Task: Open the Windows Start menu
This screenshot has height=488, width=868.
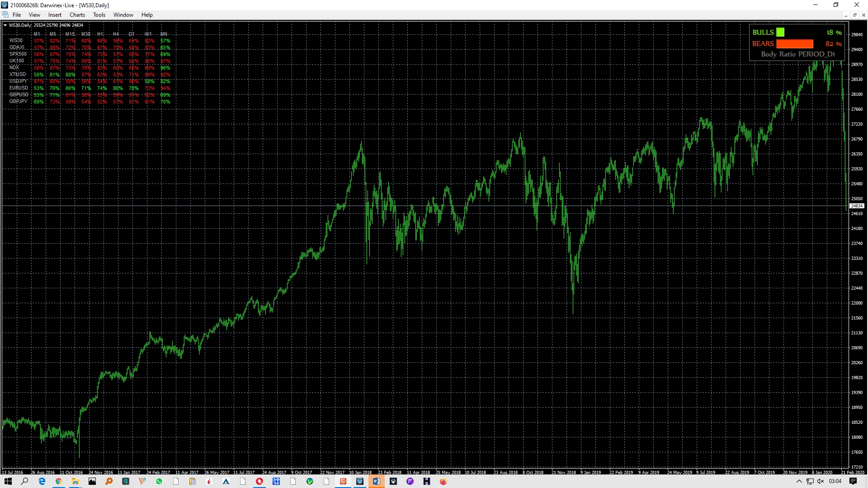Action: coord(8,481)
